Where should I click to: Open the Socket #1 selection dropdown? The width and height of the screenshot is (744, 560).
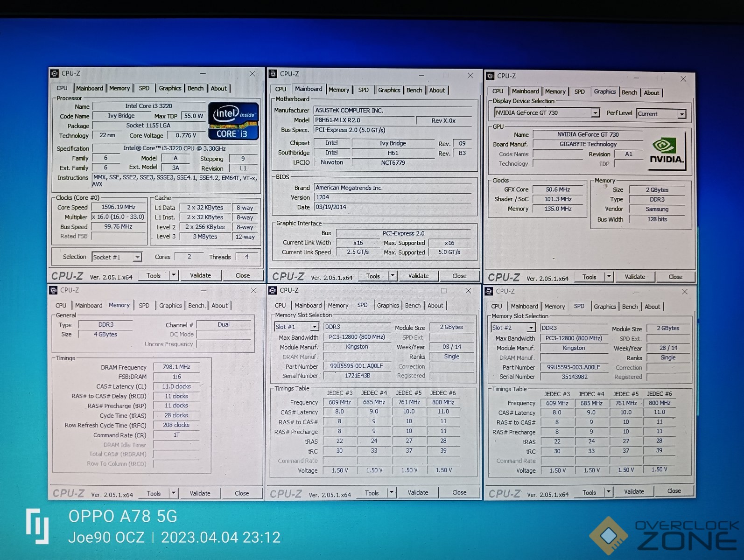pyautogui.click(x=137, y=257)
